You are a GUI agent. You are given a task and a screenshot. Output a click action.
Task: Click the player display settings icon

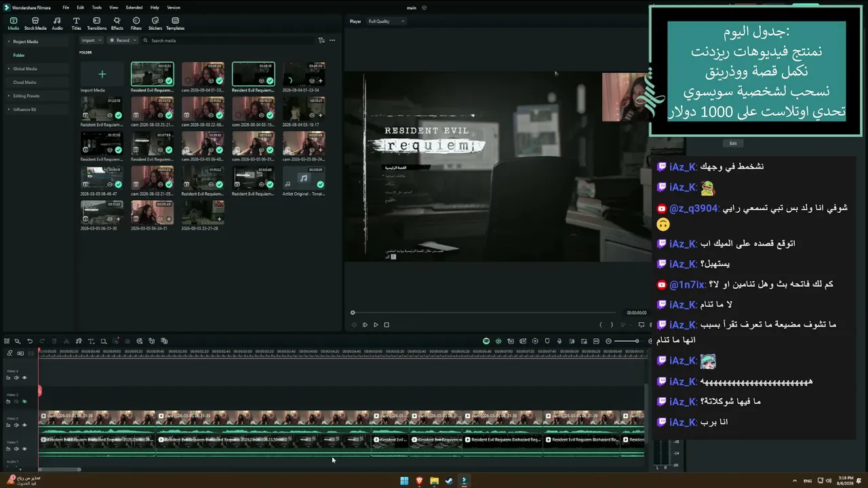642,325
